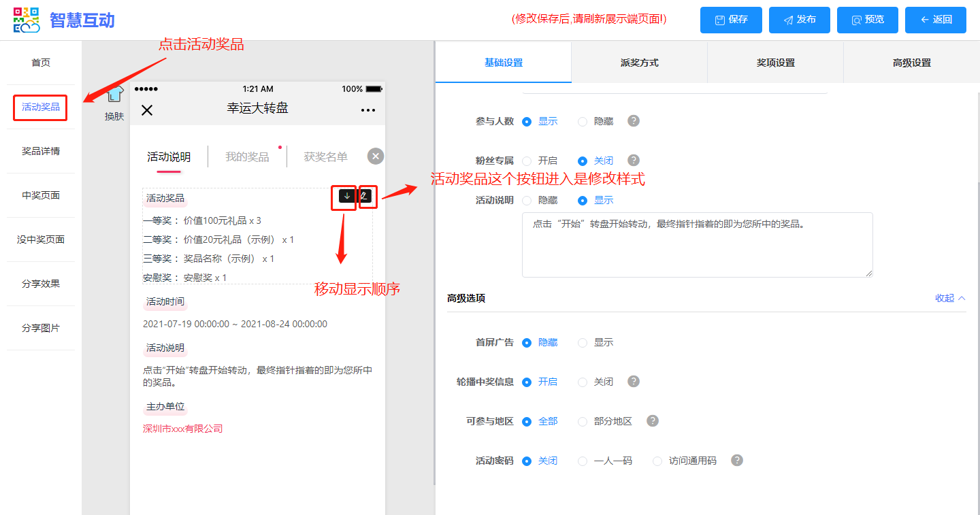Click the phone preview's three-dot menu
This screenshot has width=980, height=515.
click(x=368, y=110)
